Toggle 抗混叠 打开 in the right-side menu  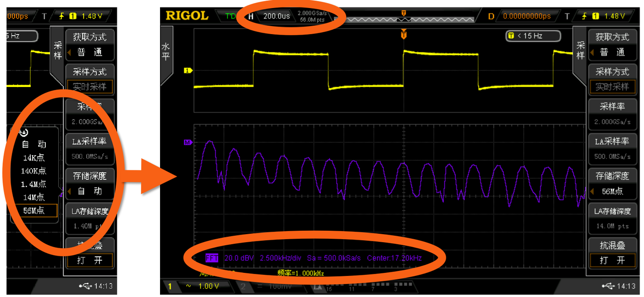(612, 253)
